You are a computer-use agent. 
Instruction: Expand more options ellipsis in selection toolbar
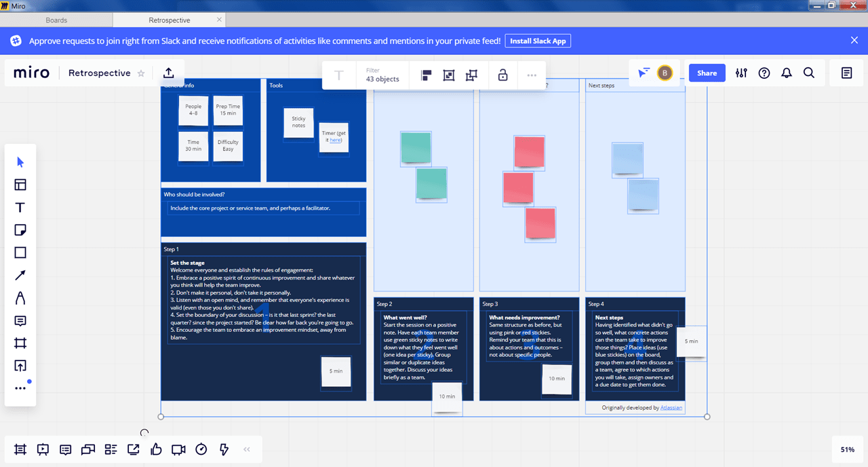point(532,75)
